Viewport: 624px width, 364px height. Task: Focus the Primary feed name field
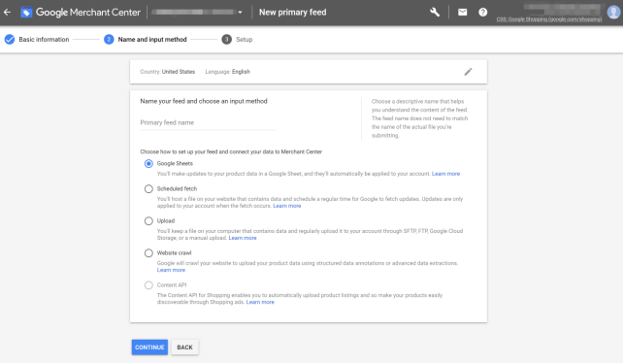208,123
